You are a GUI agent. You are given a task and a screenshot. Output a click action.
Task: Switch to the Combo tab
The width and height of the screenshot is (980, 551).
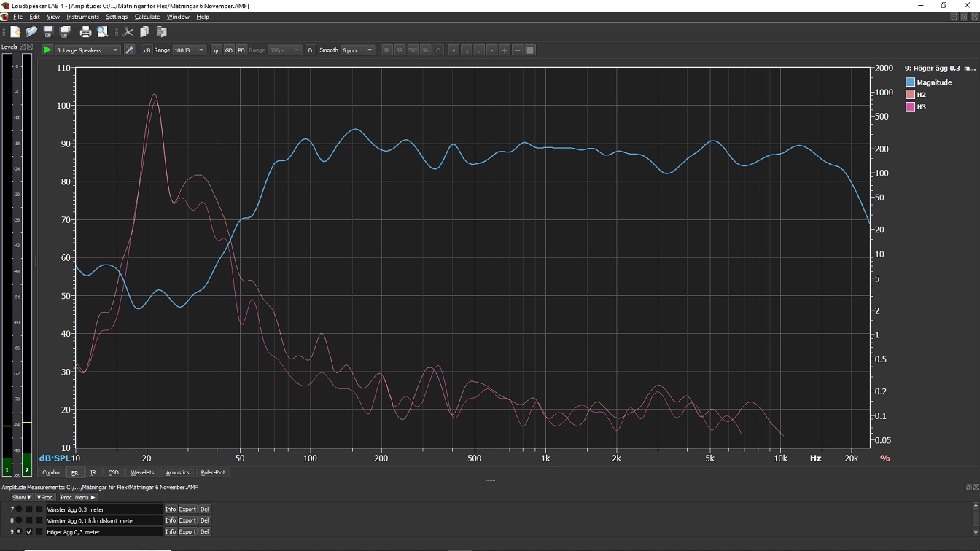coord(50,472)
